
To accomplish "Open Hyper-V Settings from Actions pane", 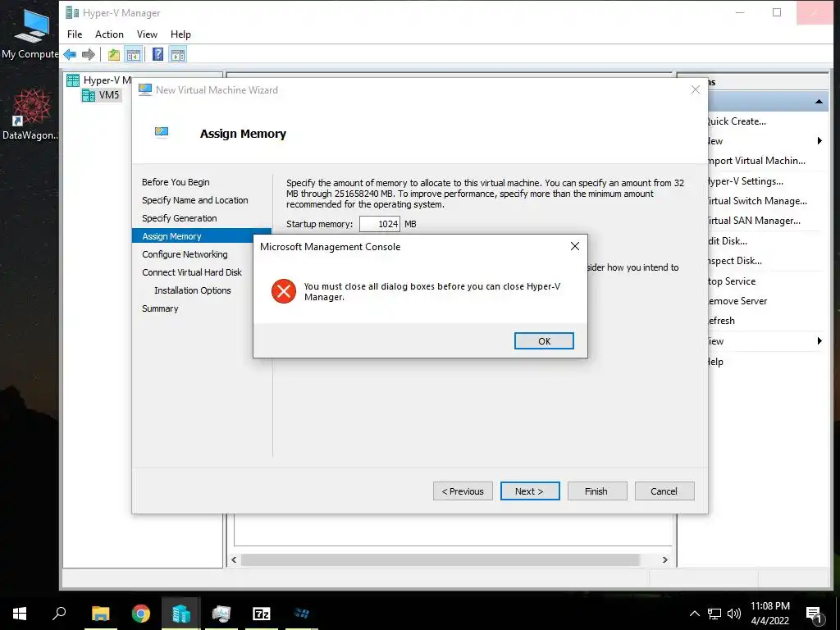I will point(745,181).
